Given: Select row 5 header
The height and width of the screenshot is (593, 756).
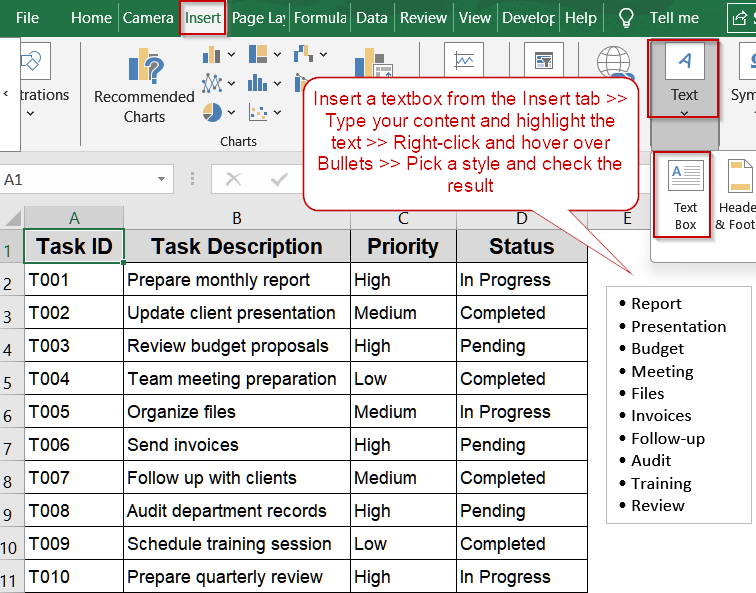Looking at the screenshot, I should point(12,378).
